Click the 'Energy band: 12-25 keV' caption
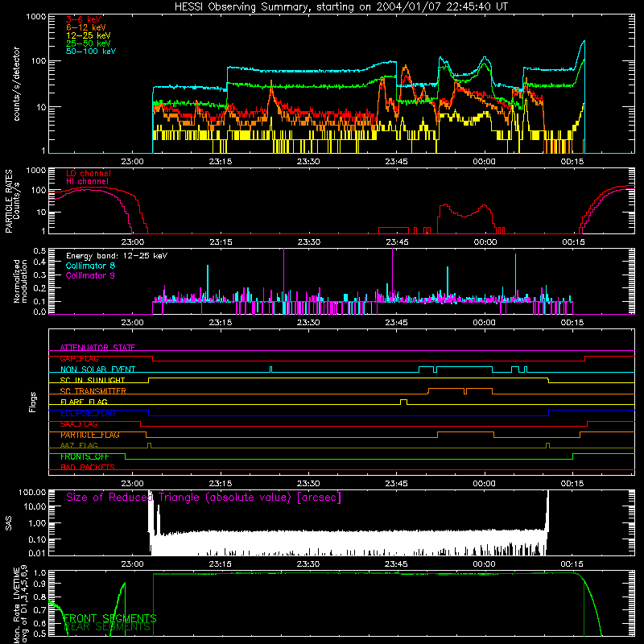The image size is (644, 644). 117,256
